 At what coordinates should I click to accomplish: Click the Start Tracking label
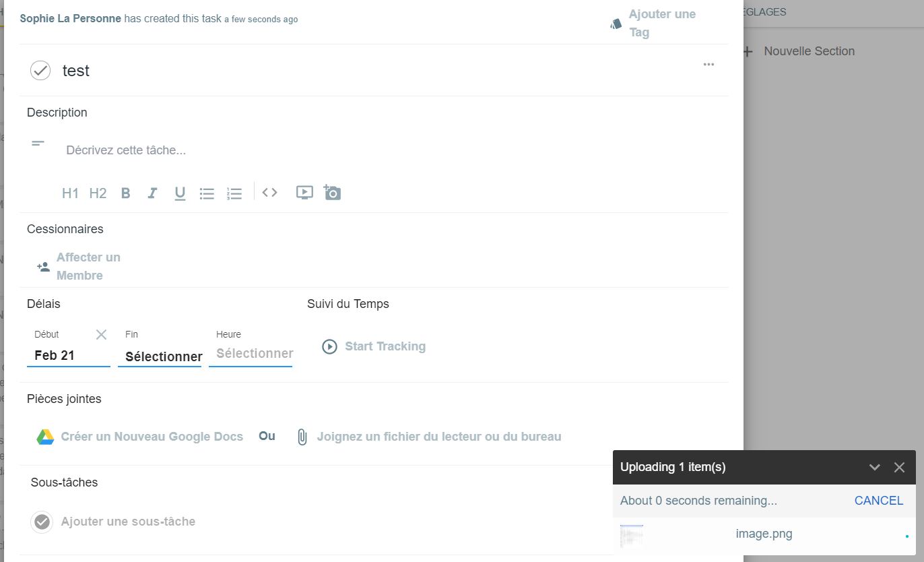point(385,346)
